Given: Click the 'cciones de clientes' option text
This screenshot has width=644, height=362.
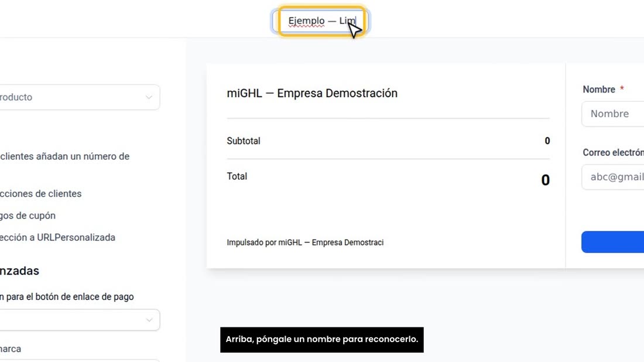Looking at the screenshot, I should [40, 193].
